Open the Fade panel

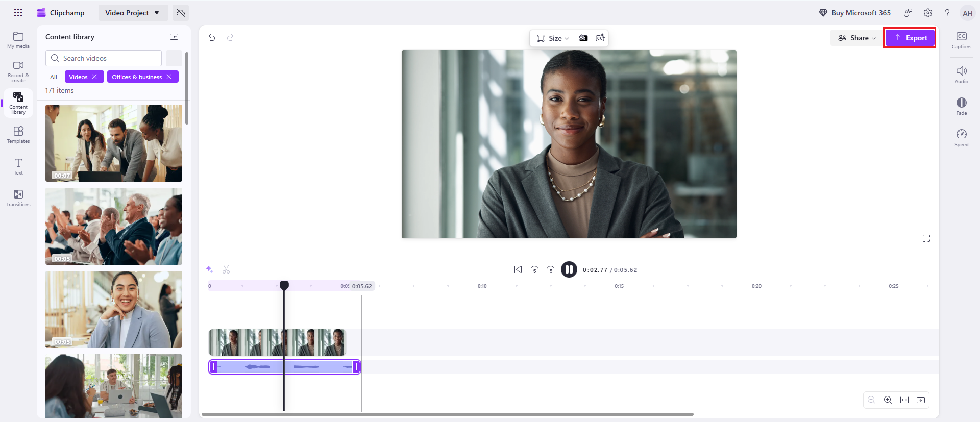point(962,106)
